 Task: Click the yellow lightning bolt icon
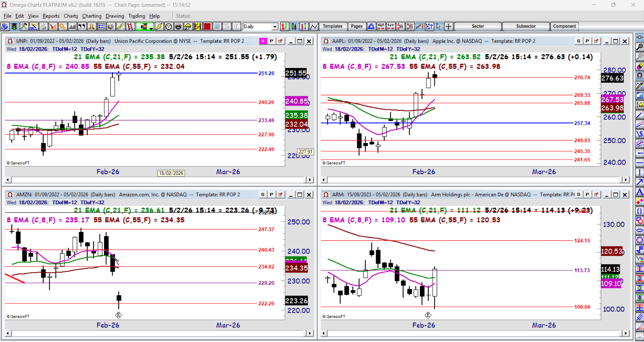(159, 26)
